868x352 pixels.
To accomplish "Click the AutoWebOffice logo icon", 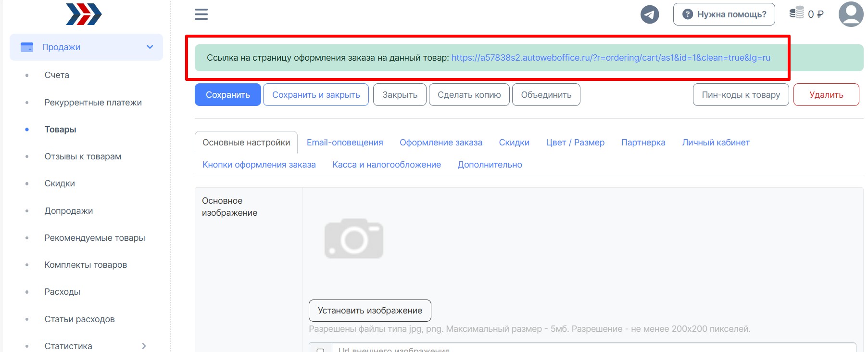I will click(84, 14).
